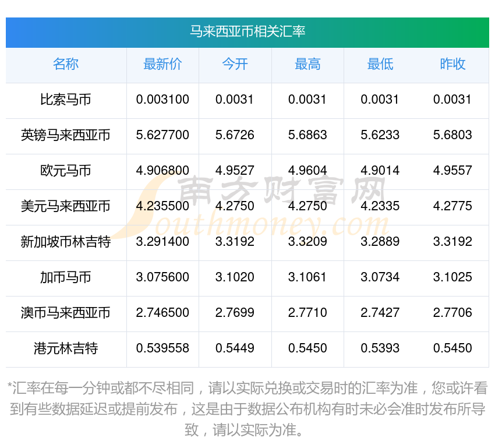The image size is (495, 448).
Task: Click the latest price 4.235500
Action: [162, 206]
